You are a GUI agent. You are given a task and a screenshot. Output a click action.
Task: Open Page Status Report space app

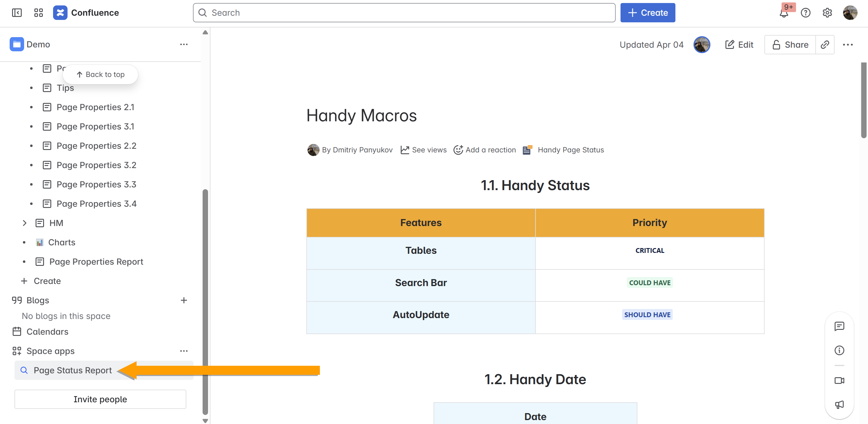point(72,370)
